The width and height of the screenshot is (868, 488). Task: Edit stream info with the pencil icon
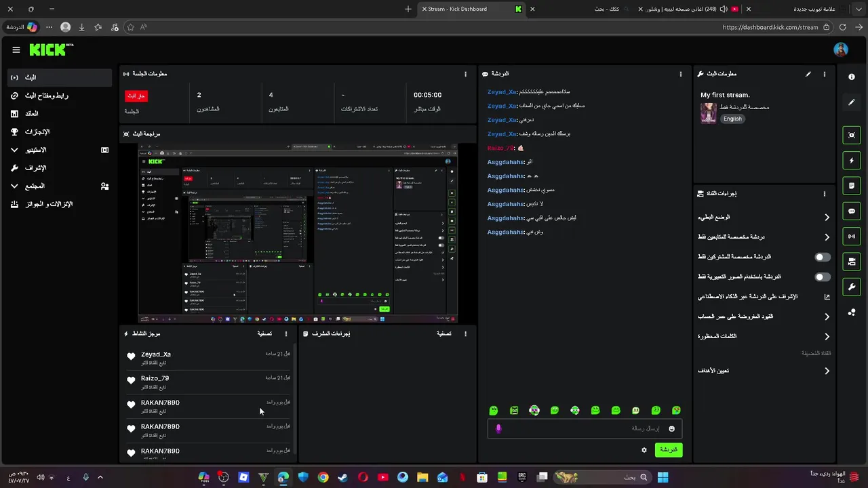pos(808,74)
